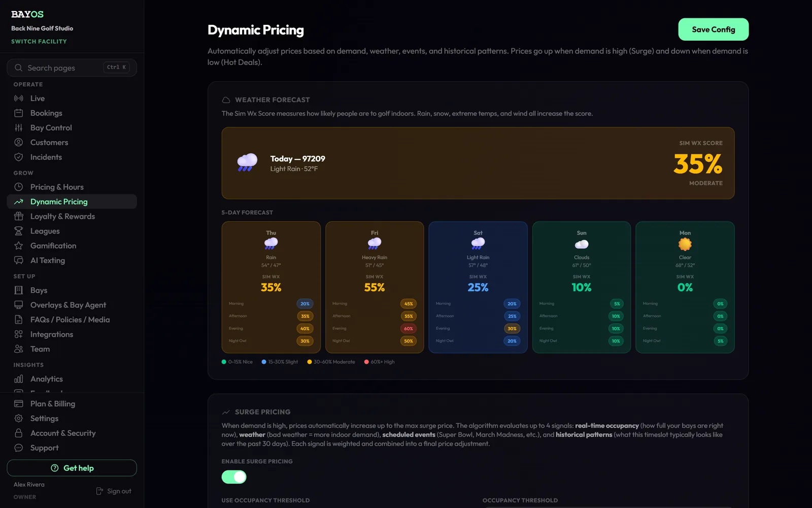This screenshot has height=508, width=812.
Task: Click Thu Evening 40% badge
Action: (x=305, y=329)
